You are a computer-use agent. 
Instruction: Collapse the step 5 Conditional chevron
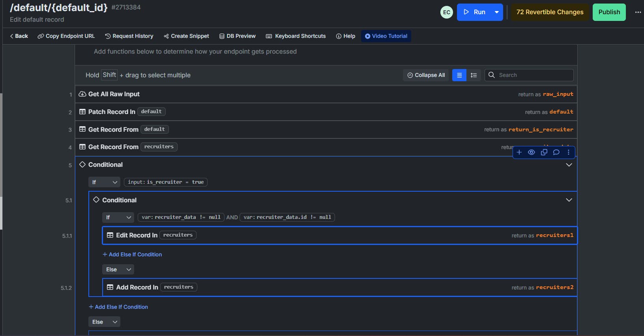(x=569, y=165)
